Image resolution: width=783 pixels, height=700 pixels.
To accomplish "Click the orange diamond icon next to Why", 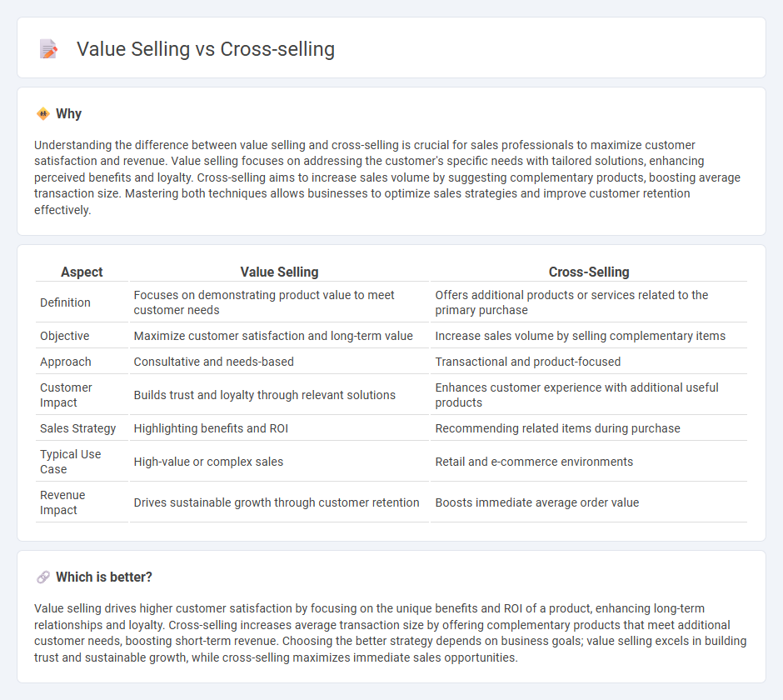I will [x=43, y=114].
